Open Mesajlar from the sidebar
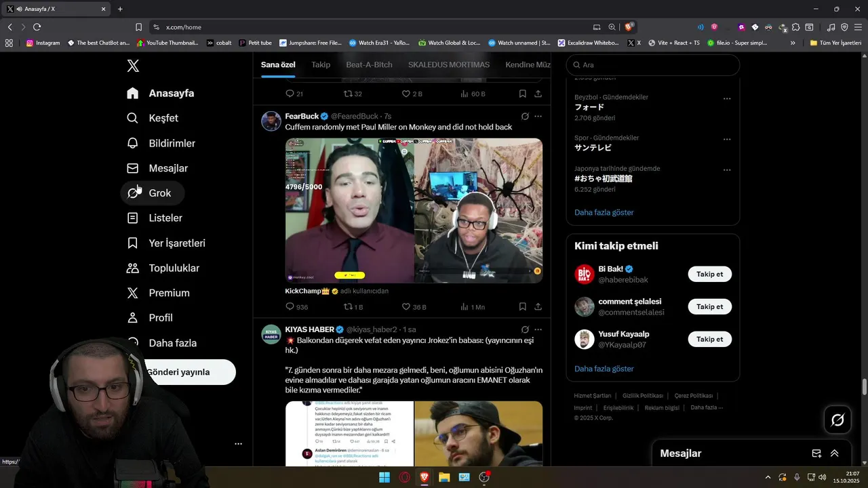 coord(158,168)
